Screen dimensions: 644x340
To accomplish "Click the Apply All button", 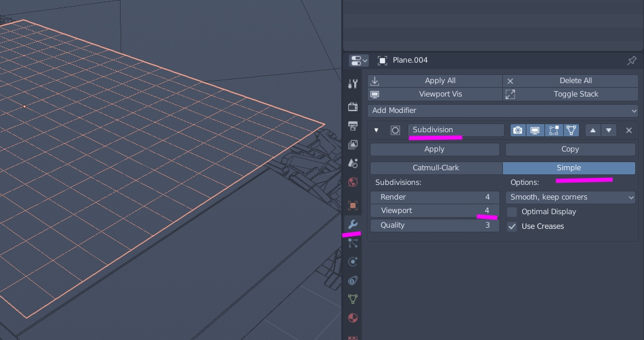I will coord(435,81).
